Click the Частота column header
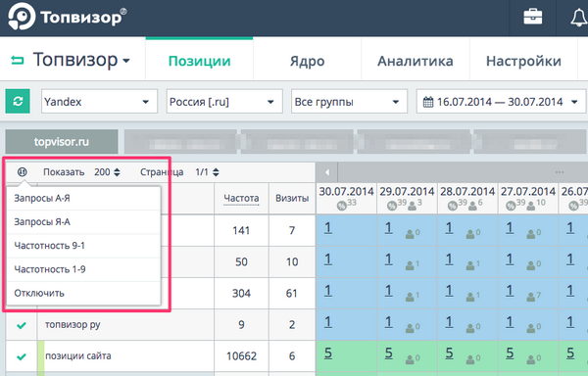This screenshot has width=588, height=376. [x=241, y=198]
